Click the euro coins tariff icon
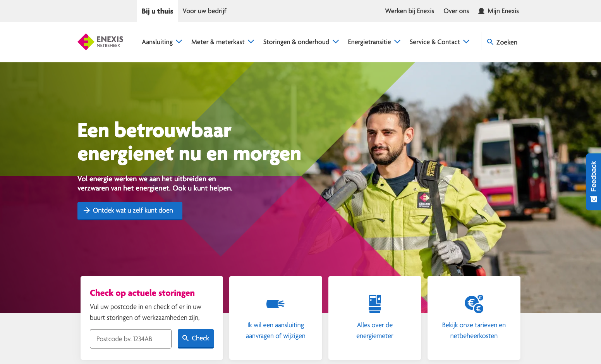The height and width of the screenshot is (364, 601). (x=474, y=304)
